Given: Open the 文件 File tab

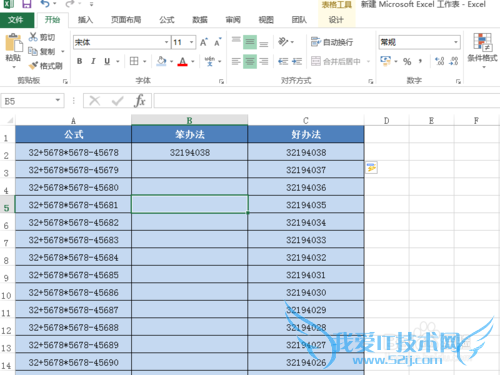Looking at the screenshot, I should [x=16, y=20].
